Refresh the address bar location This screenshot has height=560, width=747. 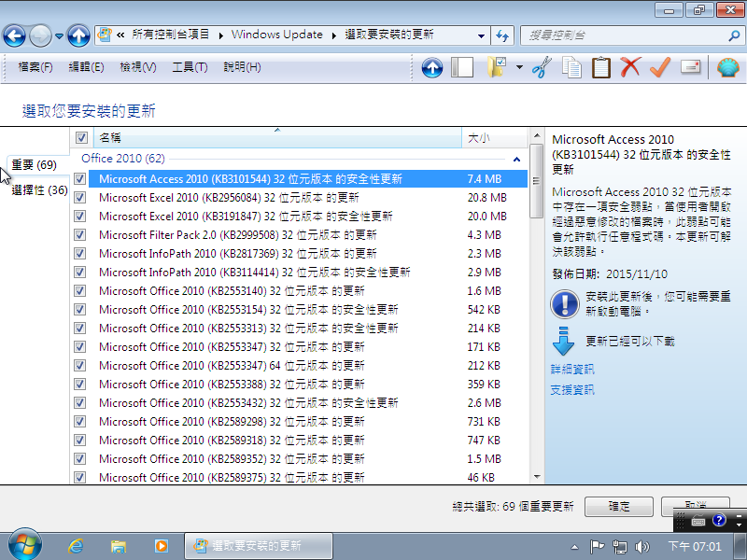pyautogui.click(x=502, y=35)
